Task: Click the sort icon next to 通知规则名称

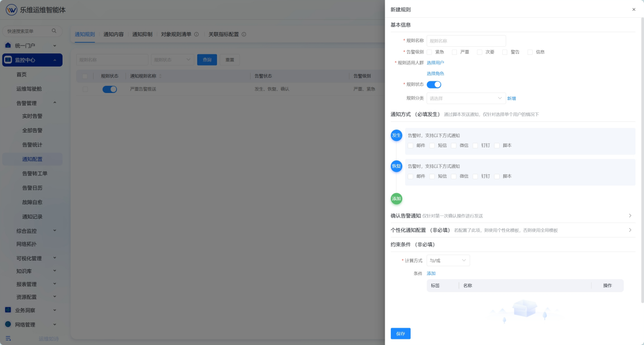Action: click(x=161, y=76)
